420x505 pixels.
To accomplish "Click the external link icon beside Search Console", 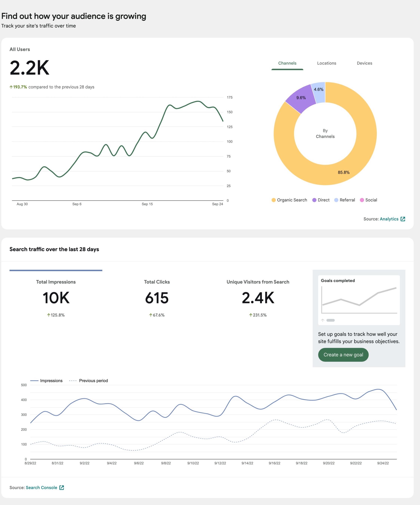I will [x=62, y=487].
